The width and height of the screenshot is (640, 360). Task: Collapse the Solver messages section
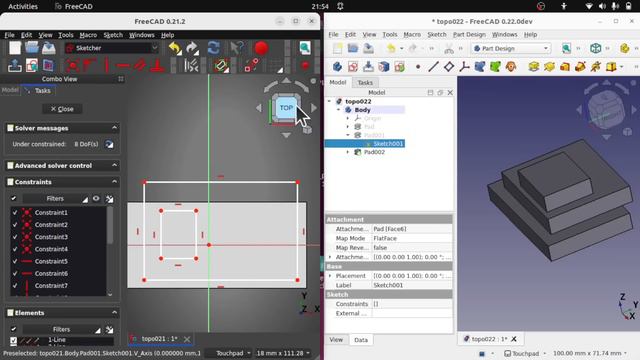click(114, 128)
